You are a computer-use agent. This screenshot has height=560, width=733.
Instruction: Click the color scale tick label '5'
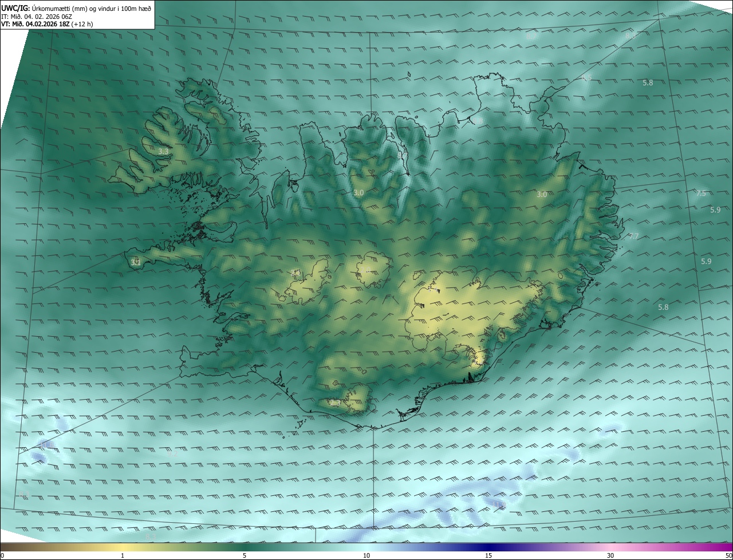[245, 555]
